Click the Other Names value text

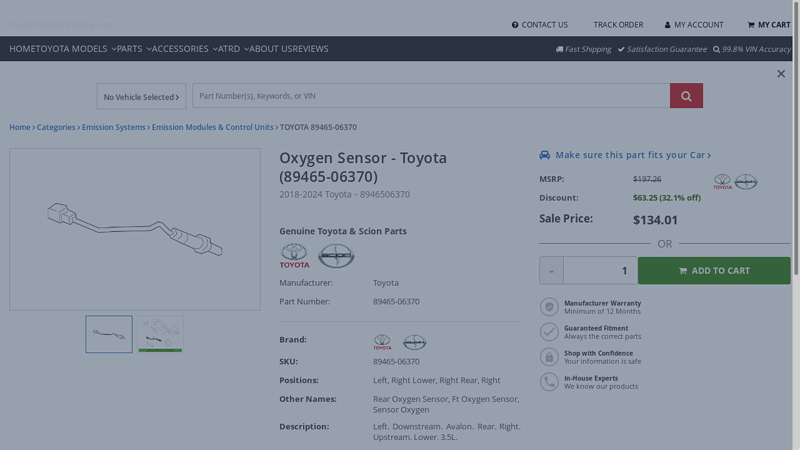click(446, 404)
